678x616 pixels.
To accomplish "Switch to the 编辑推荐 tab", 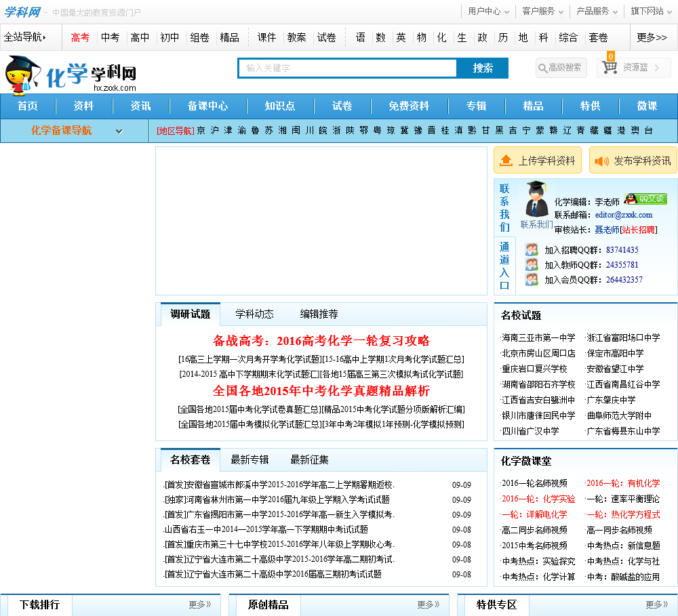I will (319, 314).
